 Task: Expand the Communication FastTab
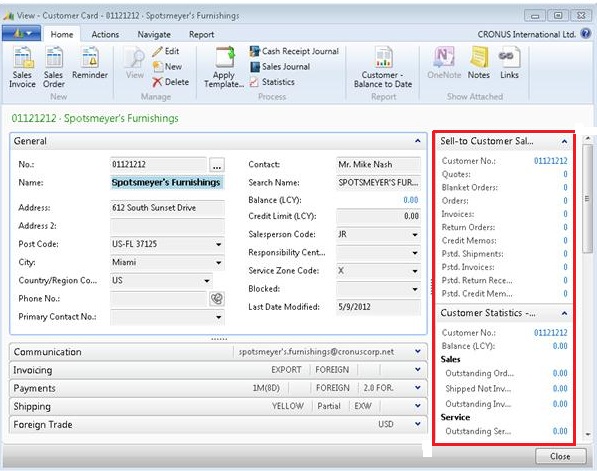[x=418, y=351]
